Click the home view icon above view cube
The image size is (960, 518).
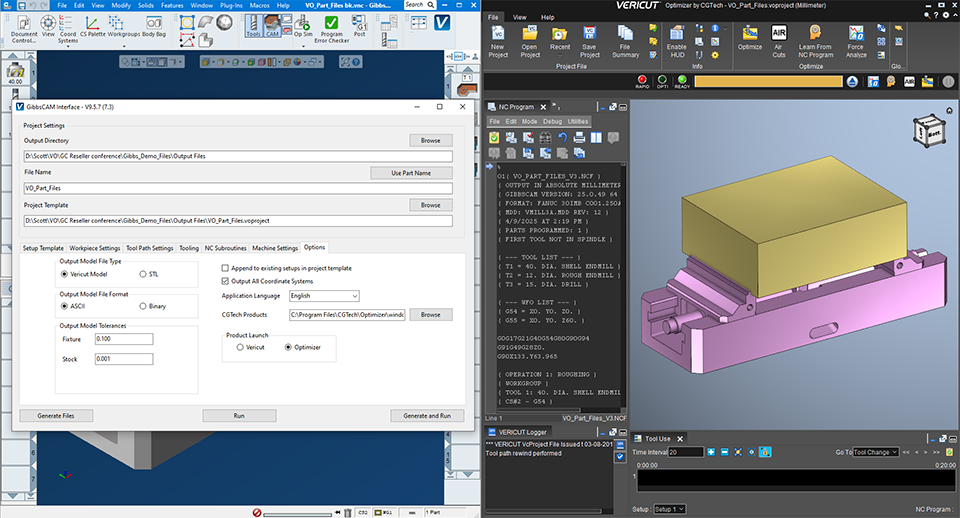click(949, 111)
